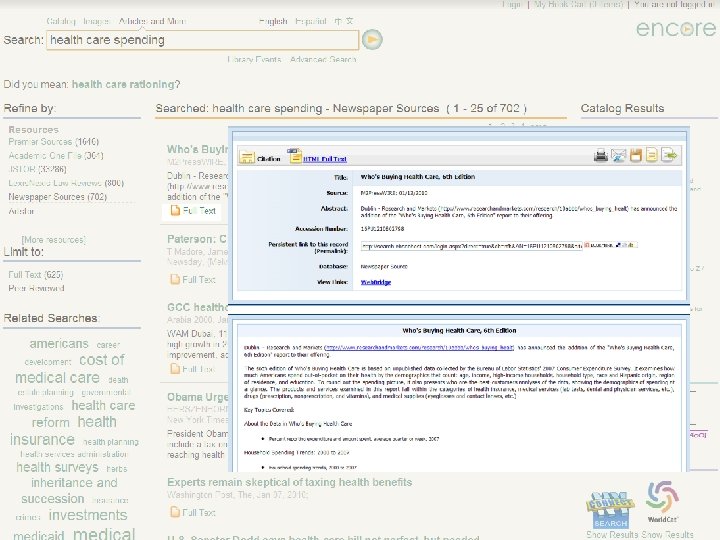Open Experts remain skeptical of taxing health benefits
The width and height of the screenshot is (720, 540).
pyautogui.click(x=289, y=482)
